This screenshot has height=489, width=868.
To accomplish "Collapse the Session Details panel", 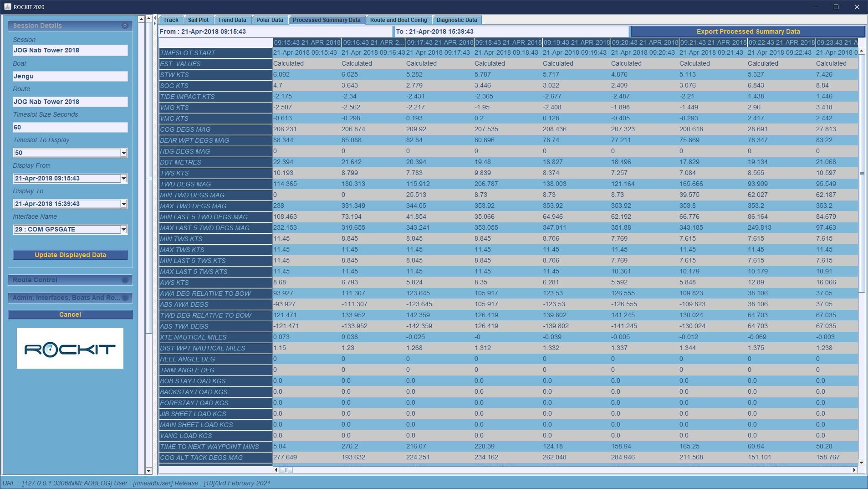I will click(125, 26).
